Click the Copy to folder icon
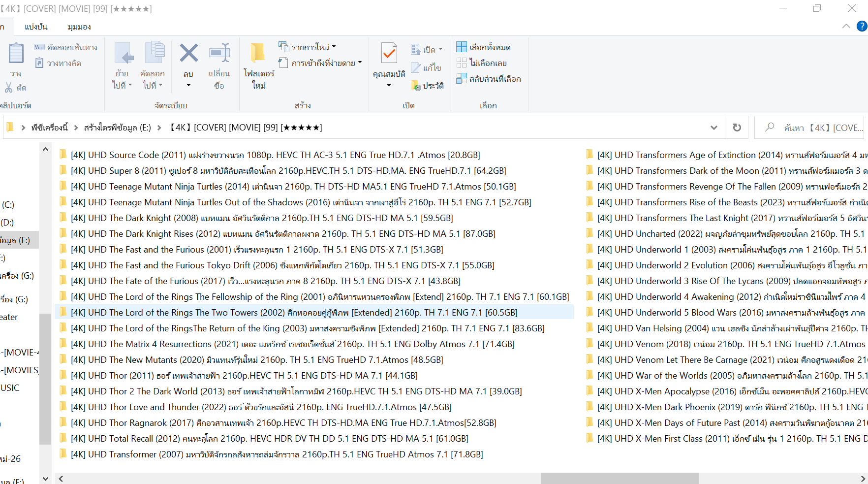Screen dimensions: 868x484 (155, 53)
